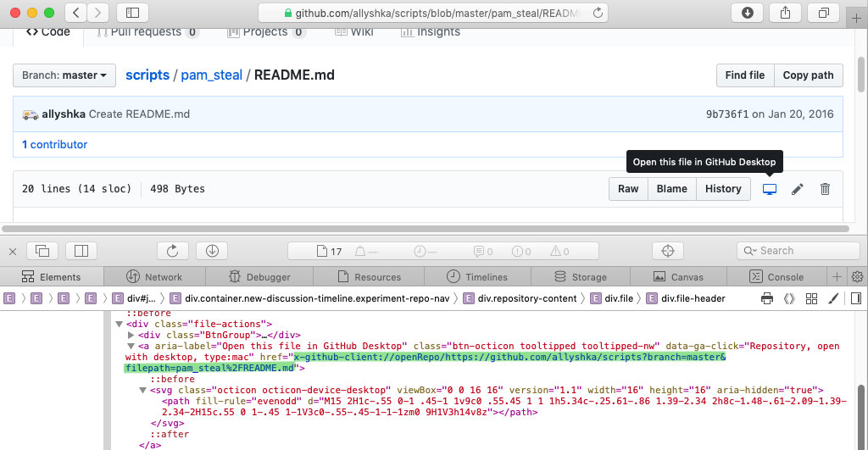Click the pencil edit file icon

click(x=797, y=189)
